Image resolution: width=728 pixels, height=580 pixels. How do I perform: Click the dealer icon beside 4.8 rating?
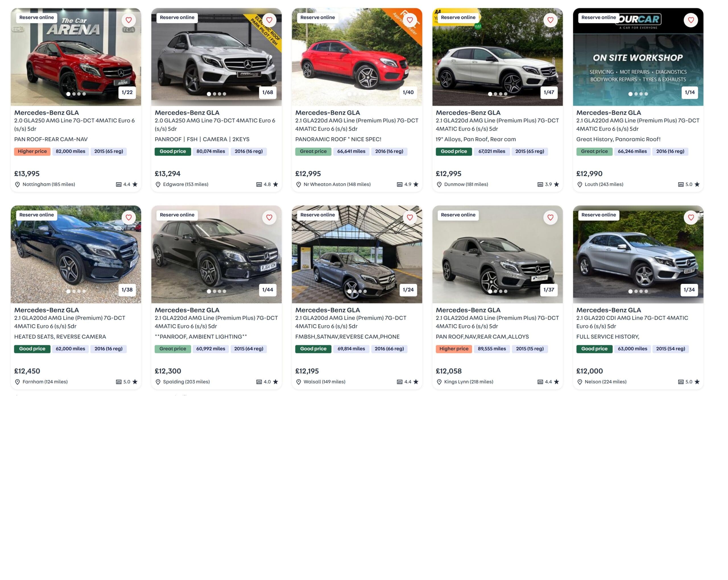(x=259, y=184)
